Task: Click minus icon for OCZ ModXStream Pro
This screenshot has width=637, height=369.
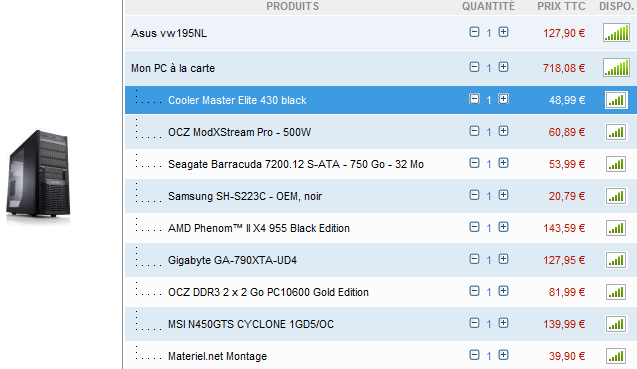Action: coord(474,131)
